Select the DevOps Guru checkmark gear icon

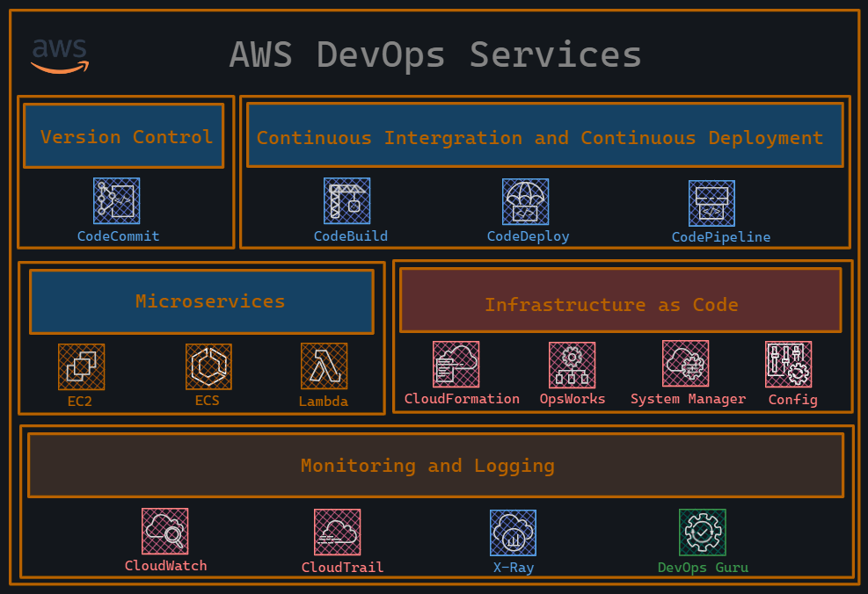click(x=702, y=531)
